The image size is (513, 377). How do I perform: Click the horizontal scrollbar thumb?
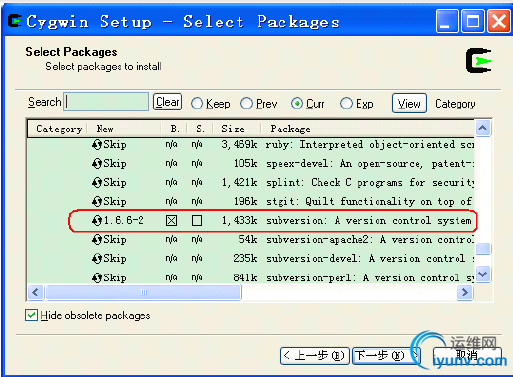tap(143, 292)
